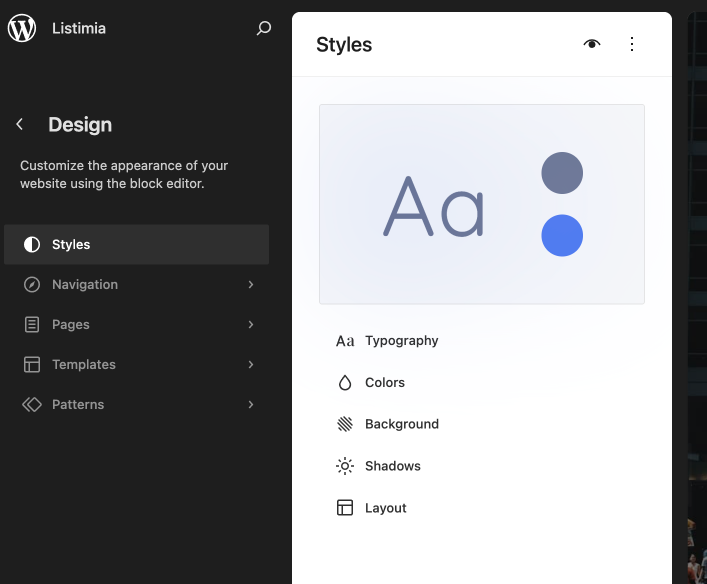Open Shadows settings
This screenshot has width=707, height=584.
click(482, 466)
